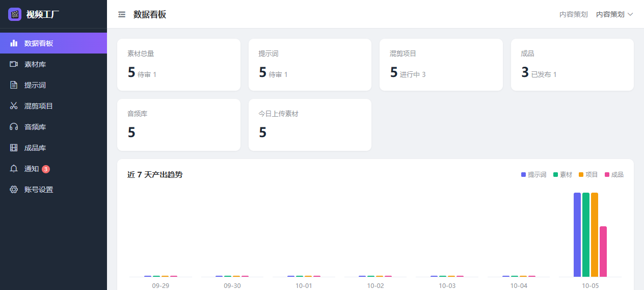Click the 成品 statistics card
This screenshot has width=644, height=290.
572,65
